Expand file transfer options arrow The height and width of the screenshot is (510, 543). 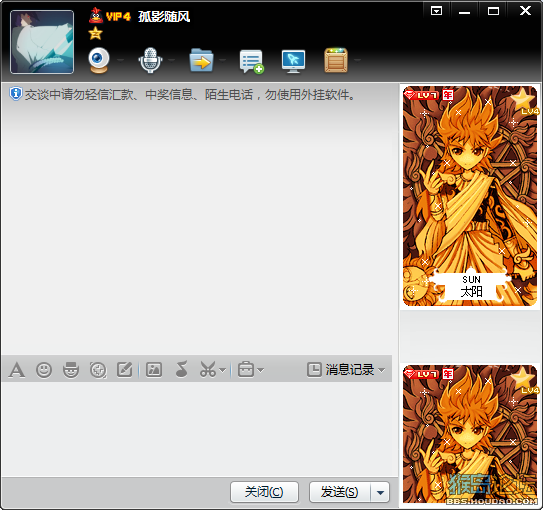pos(222,60)
